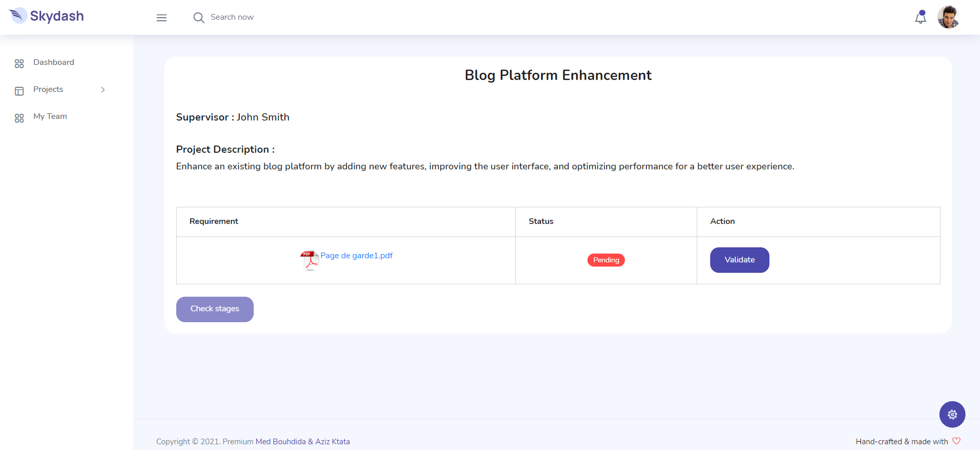
Task: Open the notifications bell
Action: pyautogui.click(x=920, y=18)
